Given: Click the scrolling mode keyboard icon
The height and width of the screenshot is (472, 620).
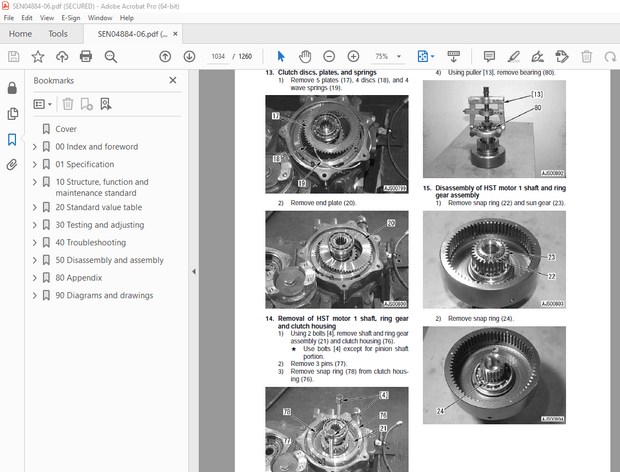Looking at the screenshot, I should 454,57.
